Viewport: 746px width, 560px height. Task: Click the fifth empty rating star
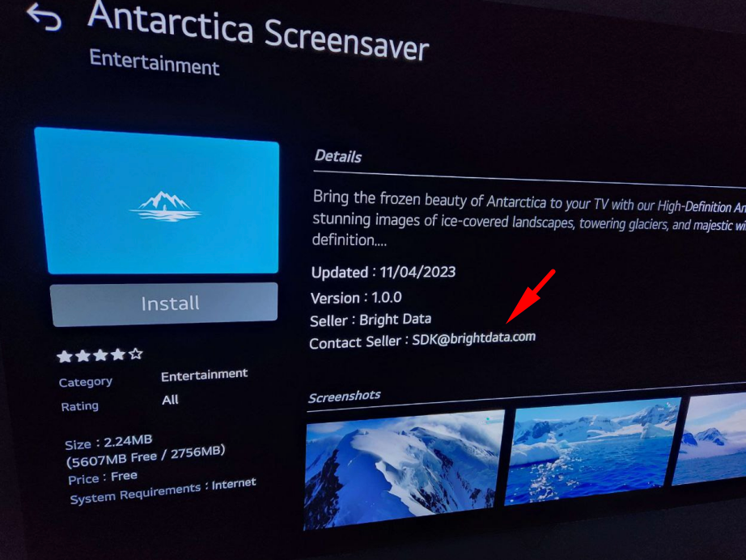136,354
